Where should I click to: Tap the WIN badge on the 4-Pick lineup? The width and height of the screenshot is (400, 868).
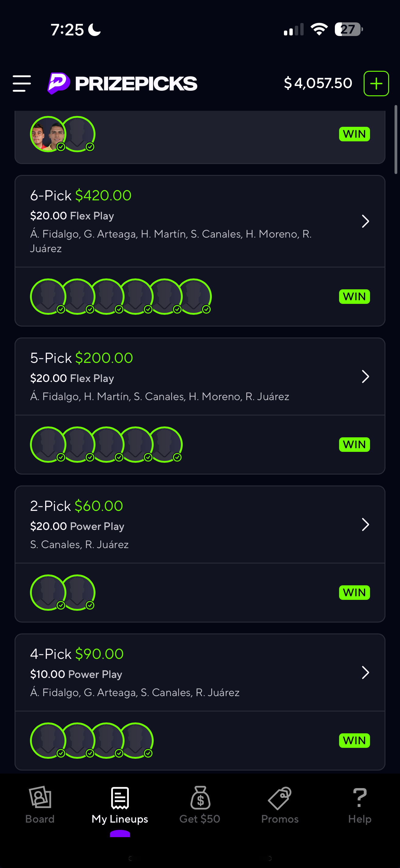[x=355, y=741]
